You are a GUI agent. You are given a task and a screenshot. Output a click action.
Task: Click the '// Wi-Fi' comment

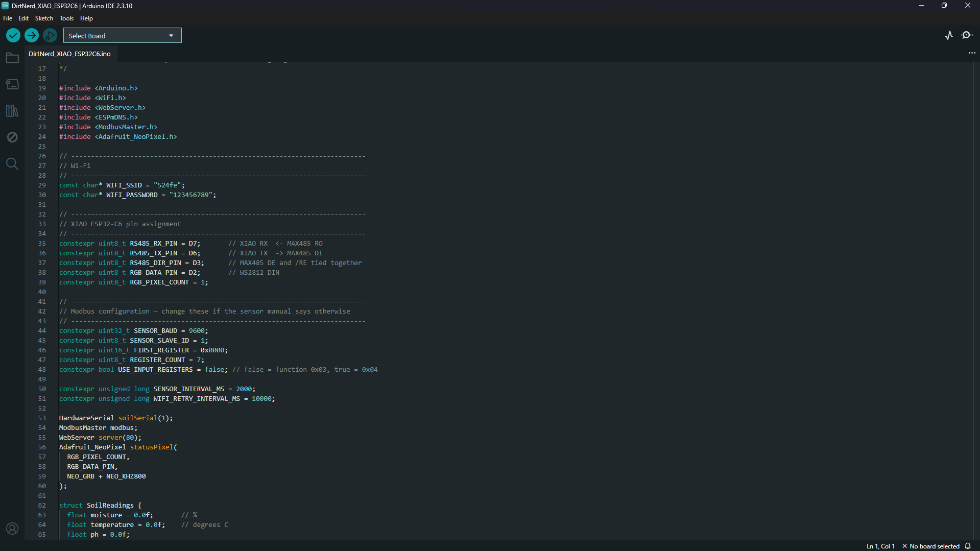tap(75, 166)
